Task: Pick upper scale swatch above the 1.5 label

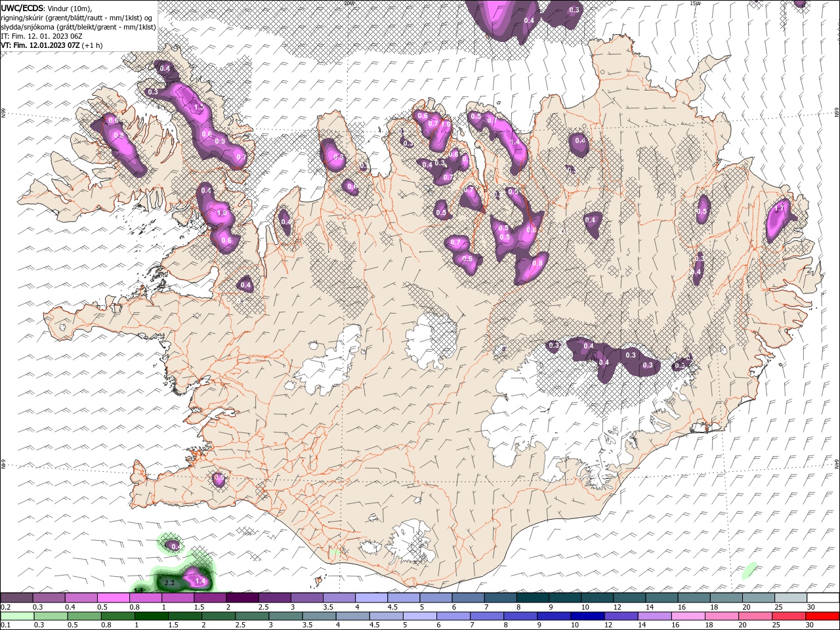Action: point(210,598)
